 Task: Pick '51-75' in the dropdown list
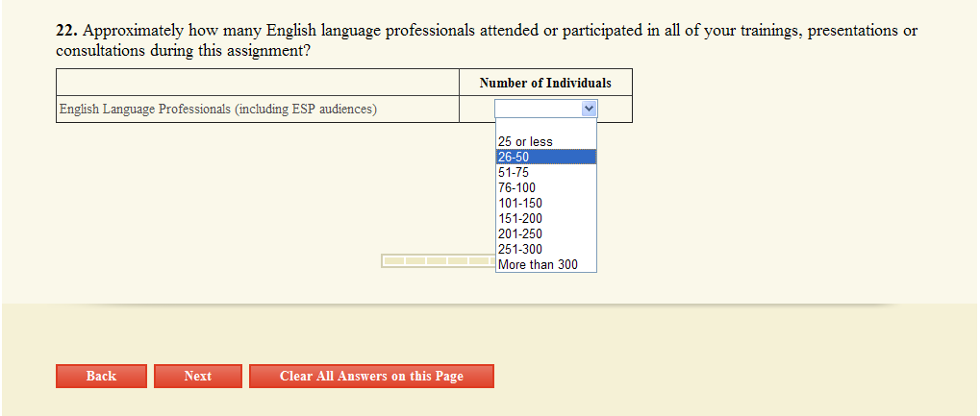tap(546, 172)
